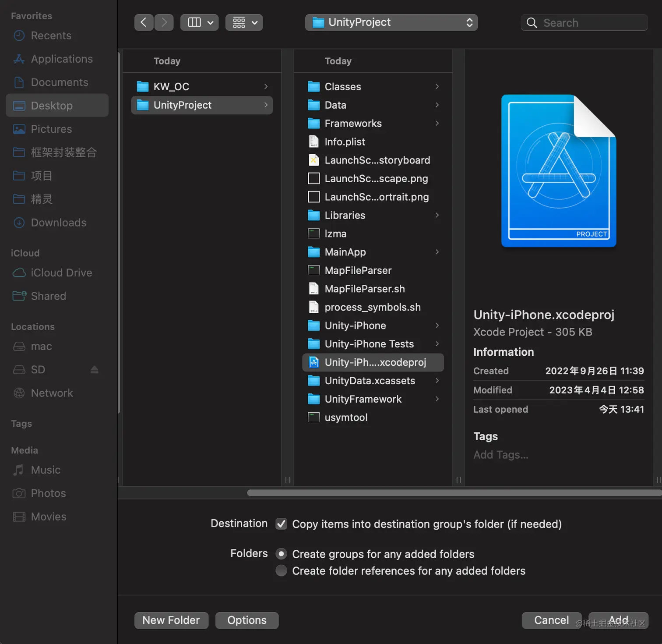This screenshot has width=662, height=644.
Task: Click the Search field
Action: tap(584, 23)
